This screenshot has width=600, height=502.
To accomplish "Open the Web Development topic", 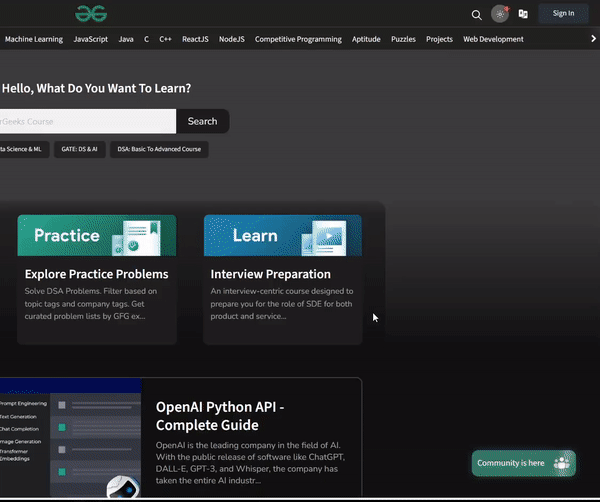I will (x=493, y=39).
